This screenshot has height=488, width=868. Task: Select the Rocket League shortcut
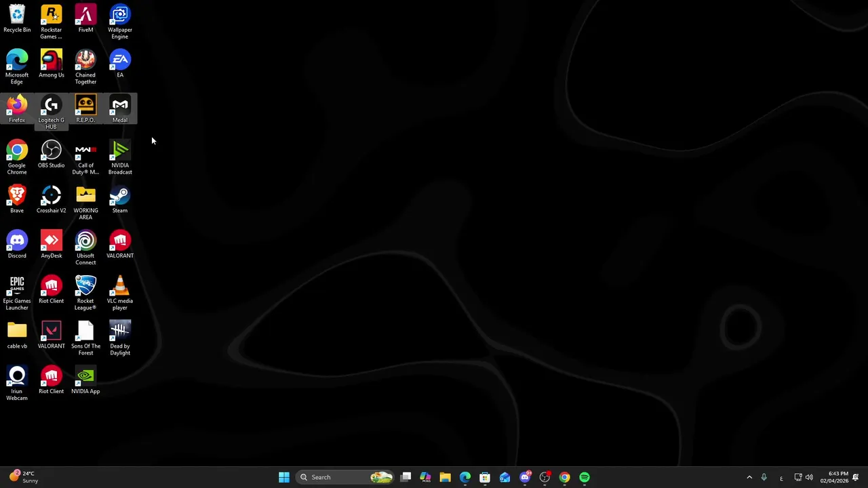click(x=85, y=293)
